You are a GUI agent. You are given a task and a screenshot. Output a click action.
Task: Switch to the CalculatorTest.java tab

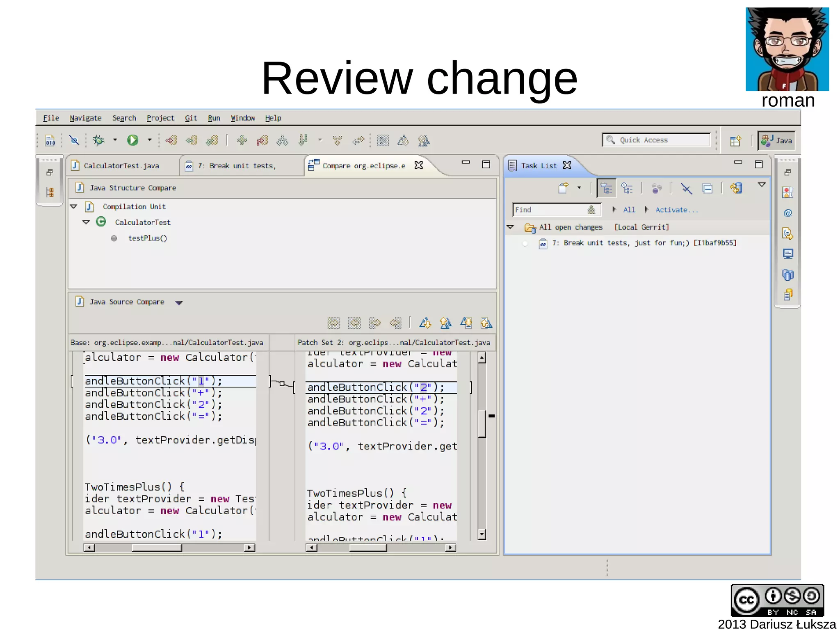pyautogui.click(x=121, y=166)
